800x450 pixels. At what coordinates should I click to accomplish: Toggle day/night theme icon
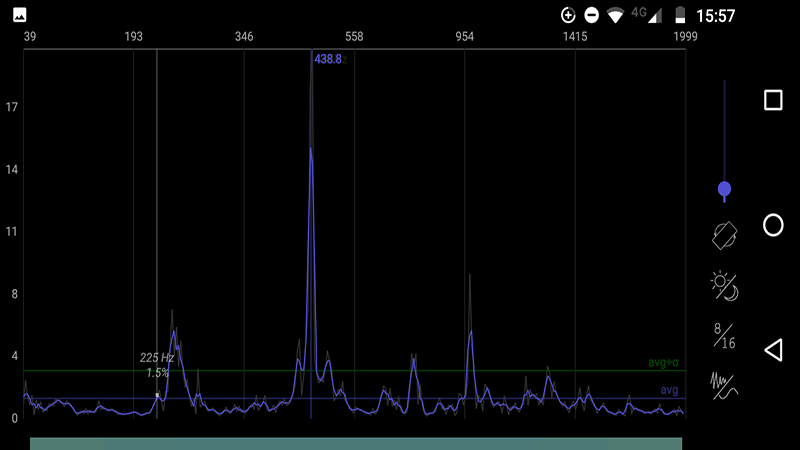point(725,287)
